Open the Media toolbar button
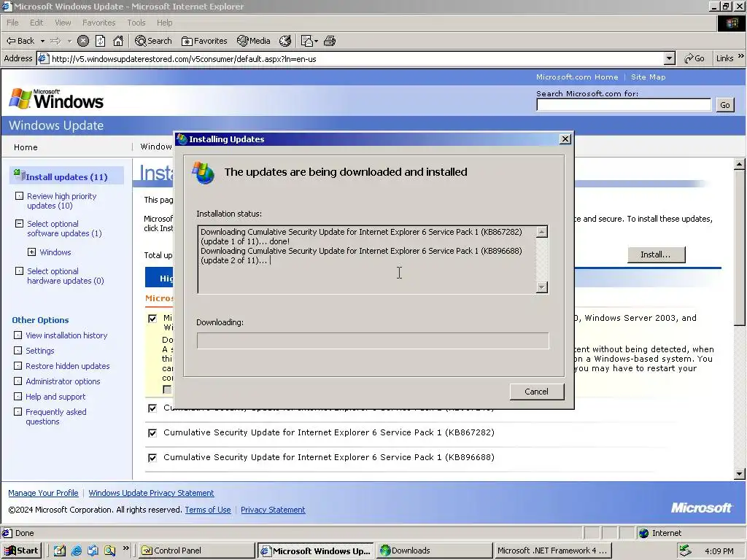 [253, 41]
